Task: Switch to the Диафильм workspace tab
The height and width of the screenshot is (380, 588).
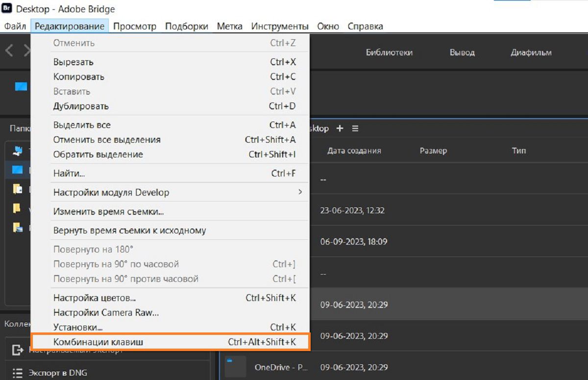Action: tap(531, 52)
